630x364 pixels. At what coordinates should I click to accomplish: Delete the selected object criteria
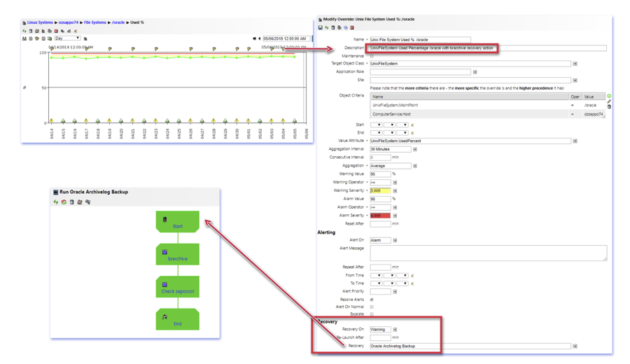point(609,107)
